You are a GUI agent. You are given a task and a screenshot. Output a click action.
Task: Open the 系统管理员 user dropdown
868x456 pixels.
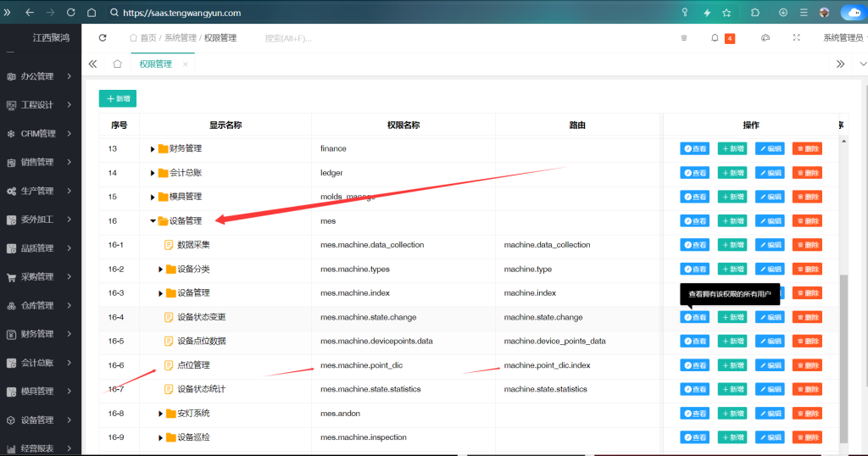843,38
